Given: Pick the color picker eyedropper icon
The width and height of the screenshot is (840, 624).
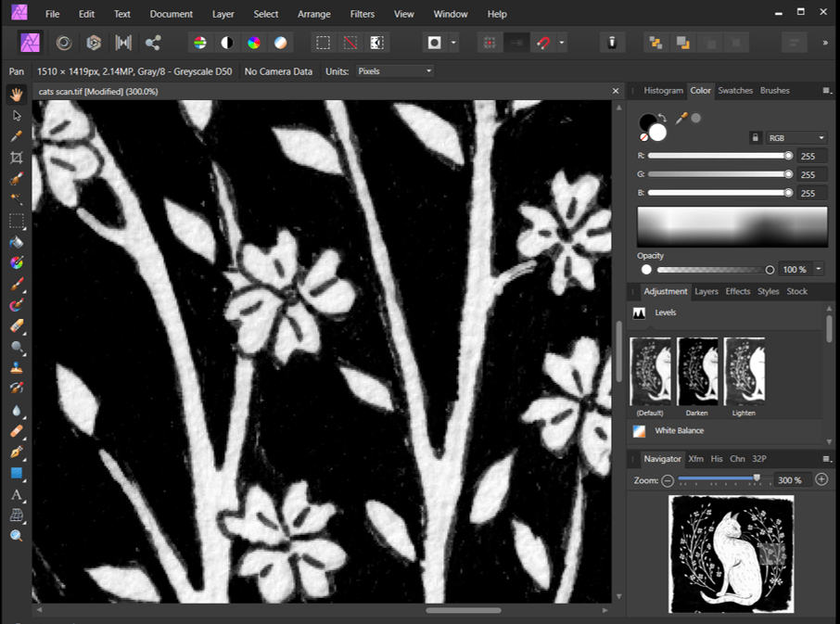Looking at the screenshot, I should pos(681,118).
